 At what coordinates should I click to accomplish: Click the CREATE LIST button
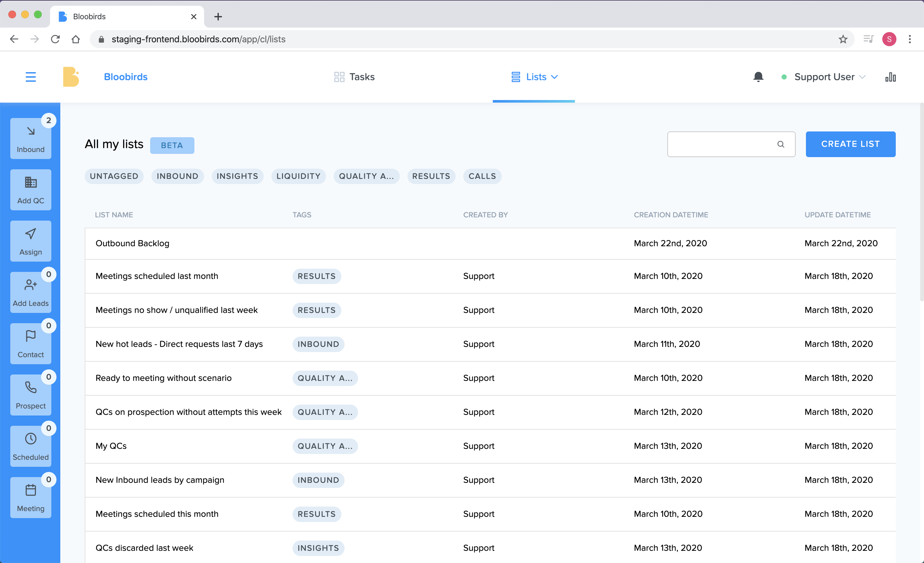coord(851,144)
